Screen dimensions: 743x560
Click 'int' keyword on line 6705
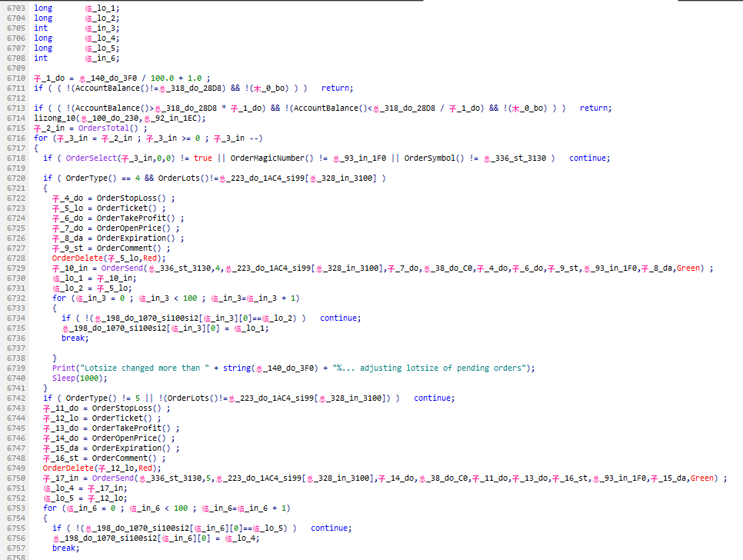(x=41, y=28)
